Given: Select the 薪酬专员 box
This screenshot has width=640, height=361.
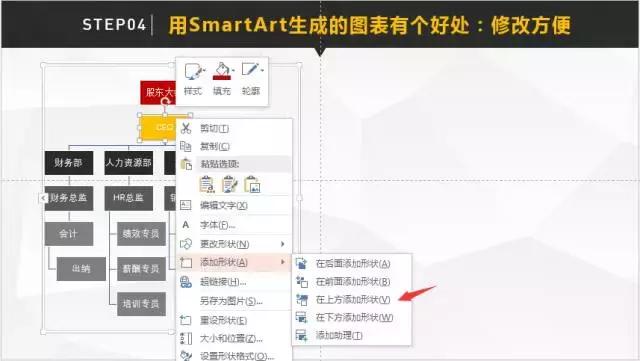Looking at the screenshot, I should (141, 269).
